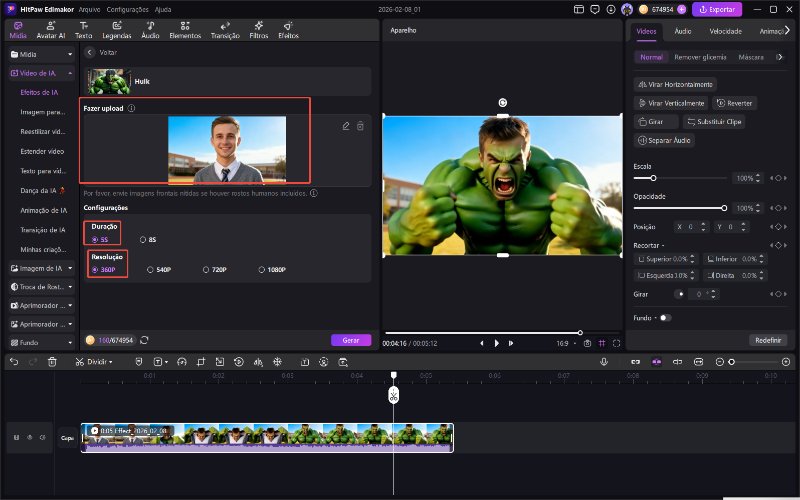Click the Escala slider handle
Viewport: 800px width, 500px height.
click(653, 178)
